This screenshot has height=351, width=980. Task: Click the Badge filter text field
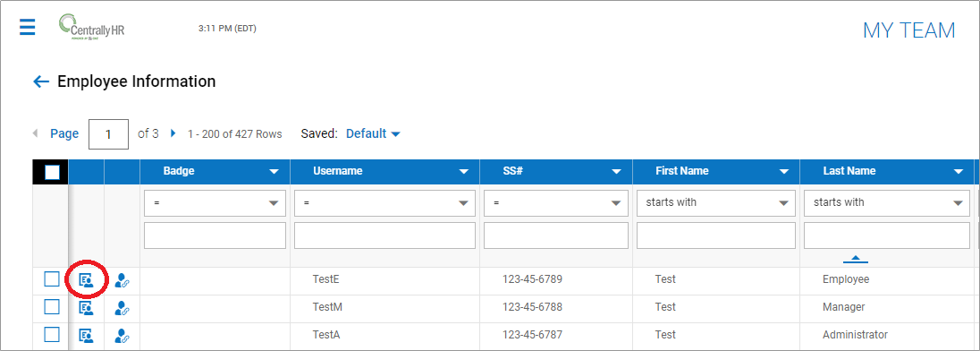coord(215,235)
